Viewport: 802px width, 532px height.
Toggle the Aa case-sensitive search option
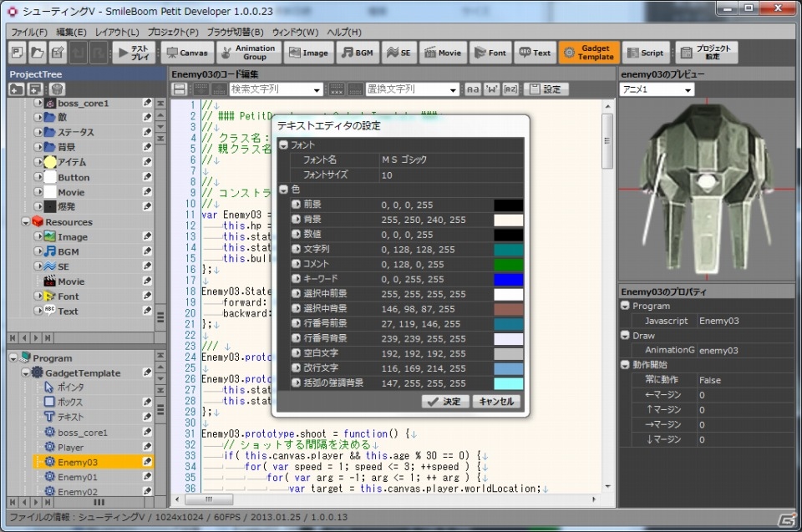coord(472,89)
